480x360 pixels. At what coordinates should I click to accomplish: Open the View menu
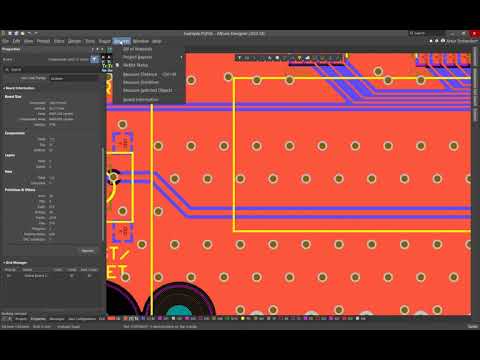click(29, 41)
